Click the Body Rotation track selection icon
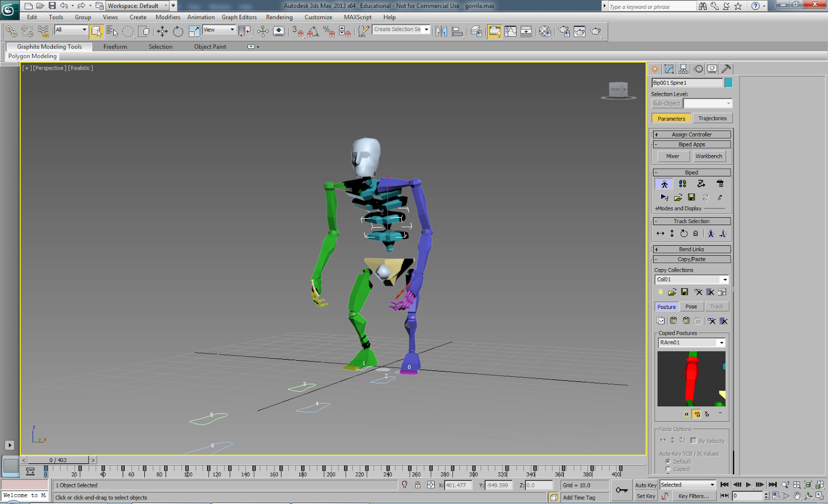Viewport: 828px width, 504px height. point(684,234)
